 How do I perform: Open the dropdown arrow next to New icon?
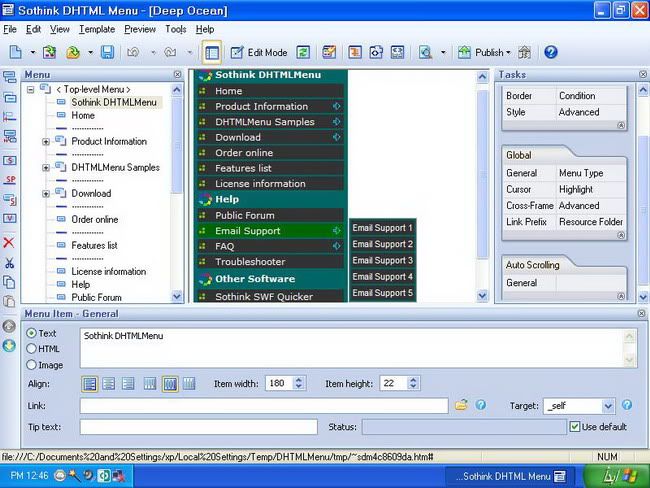coord(33,53)
